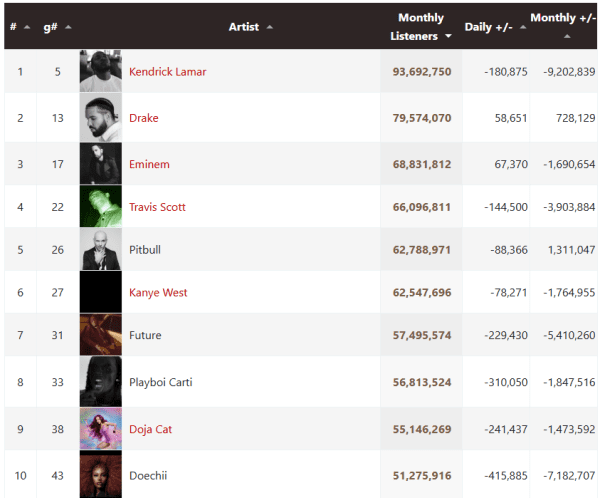Viewport: 600px width, 498px height.
Task: Click the Artist column sort arrow
Action: pyautogui.click(x=270, y=27)
